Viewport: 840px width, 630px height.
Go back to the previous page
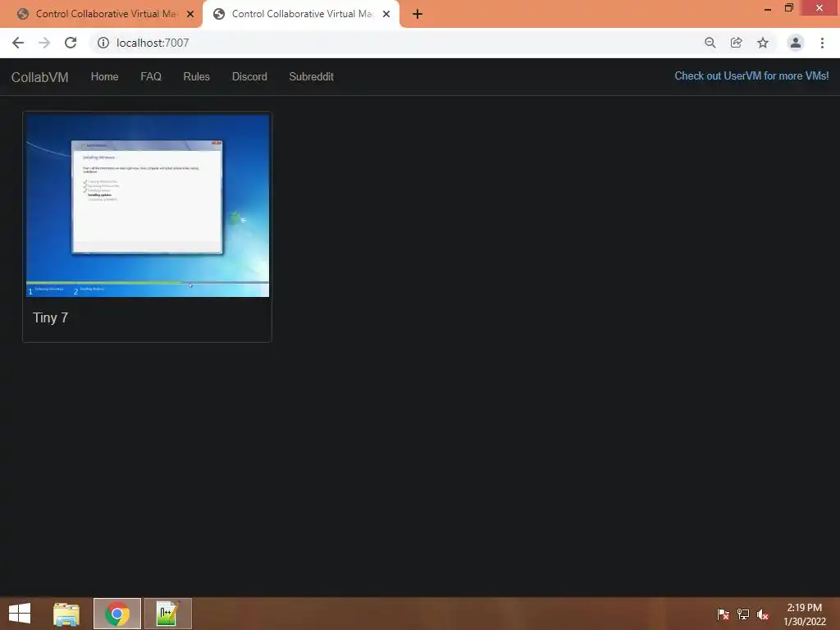click(x=18, y=43)
